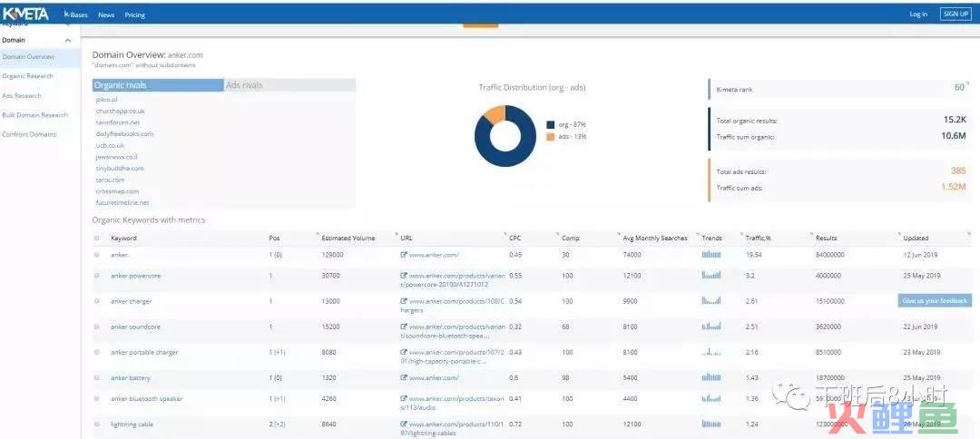
Task: View trends sparkline for anker charger
Action: (711, 300)
